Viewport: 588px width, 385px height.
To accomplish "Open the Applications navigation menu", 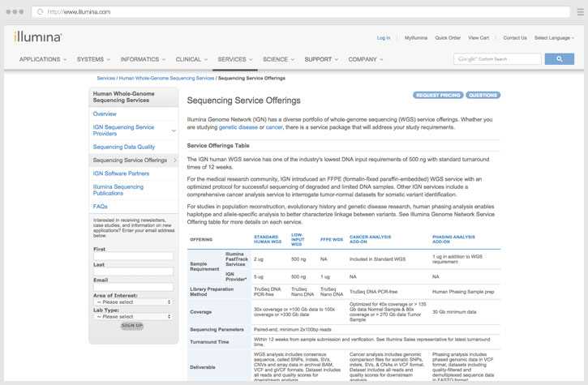I will click(x=42, y=59).
